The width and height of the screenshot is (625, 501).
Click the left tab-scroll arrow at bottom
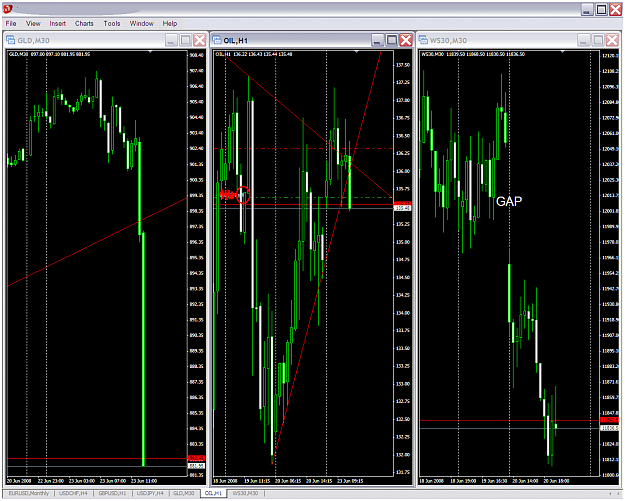tap(611, 494)
